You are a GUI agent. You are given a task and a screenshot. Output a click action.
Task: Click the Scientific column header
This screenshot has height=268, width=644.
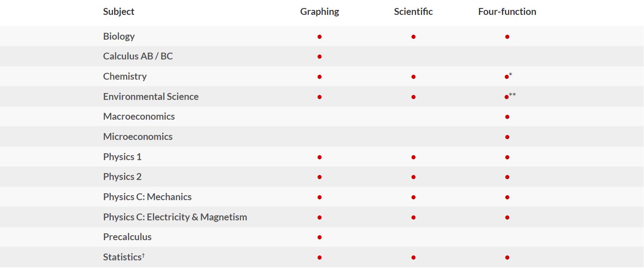pos(413,12)
